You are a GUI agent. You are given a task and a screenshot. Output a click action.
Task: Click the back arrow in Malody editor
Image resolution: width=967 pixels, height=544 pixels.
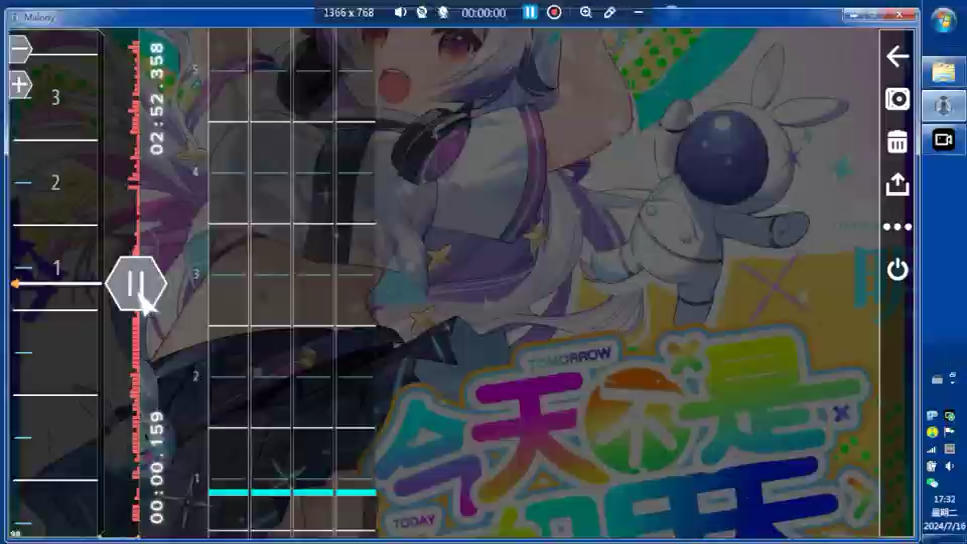[x=897, y=57]
